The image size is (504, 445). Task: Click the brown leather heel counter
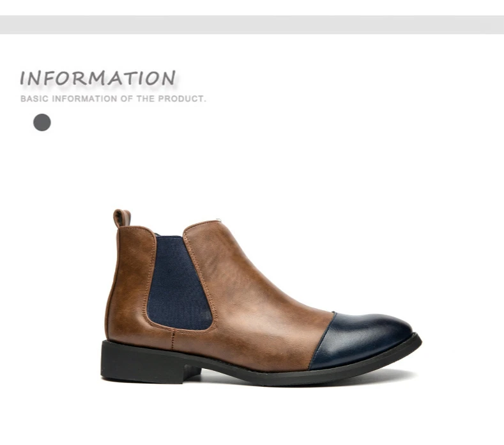[127, 290]
